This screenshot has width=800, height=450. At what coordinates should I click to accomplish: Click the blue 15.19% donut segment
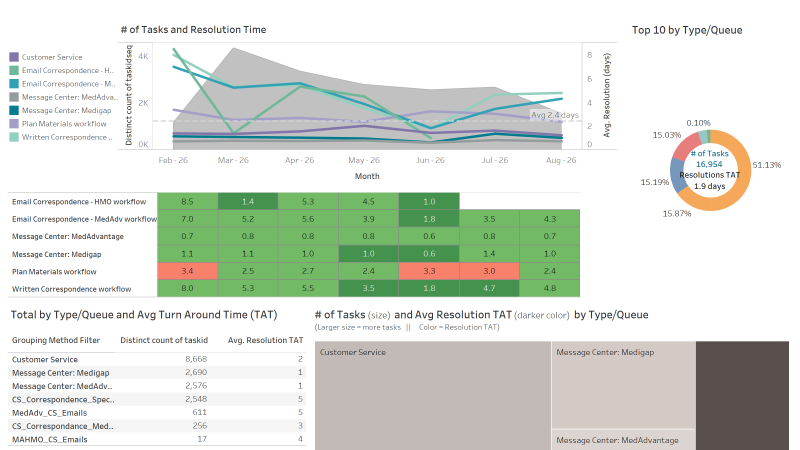pos(677,173)
